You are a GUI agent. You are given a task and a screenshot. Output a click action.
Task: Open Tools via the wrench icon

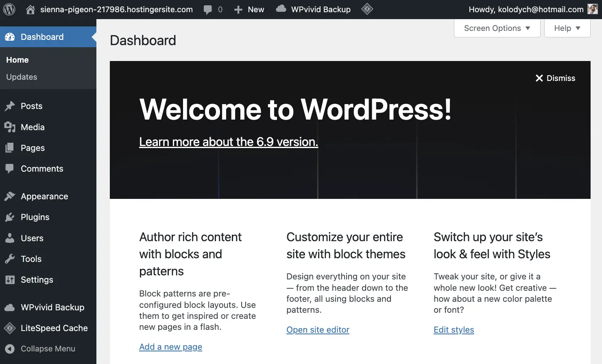[x=10, y=259]
